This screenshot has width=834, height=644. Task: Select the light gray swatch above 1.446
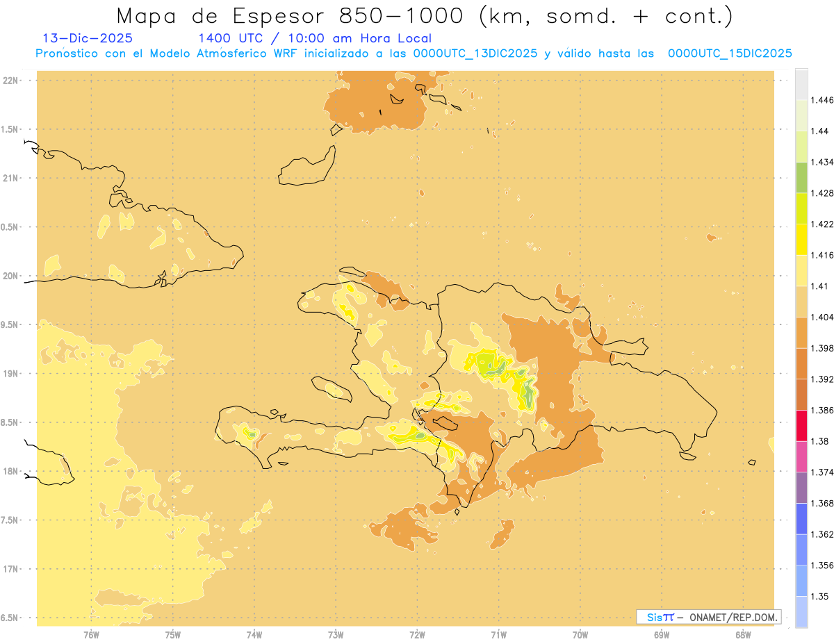click(x=801, y=84)
